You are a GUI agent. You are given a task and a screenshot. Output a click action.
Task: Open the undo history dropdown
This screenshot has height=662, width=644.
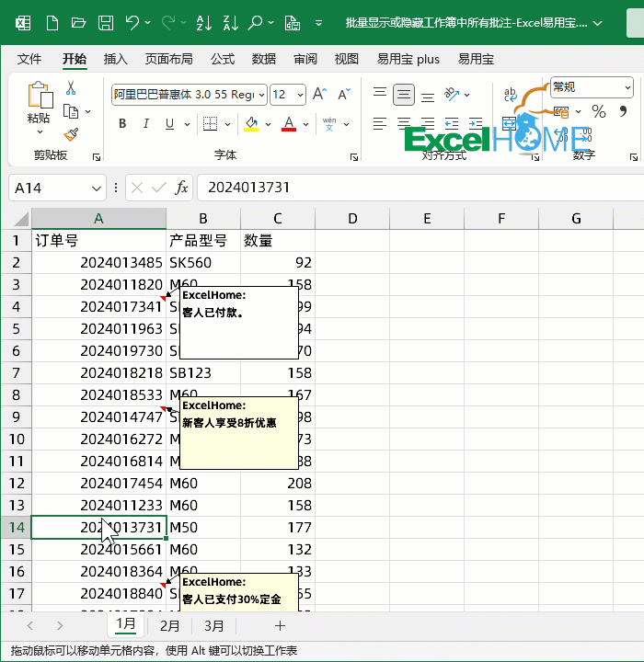[147, 22]
